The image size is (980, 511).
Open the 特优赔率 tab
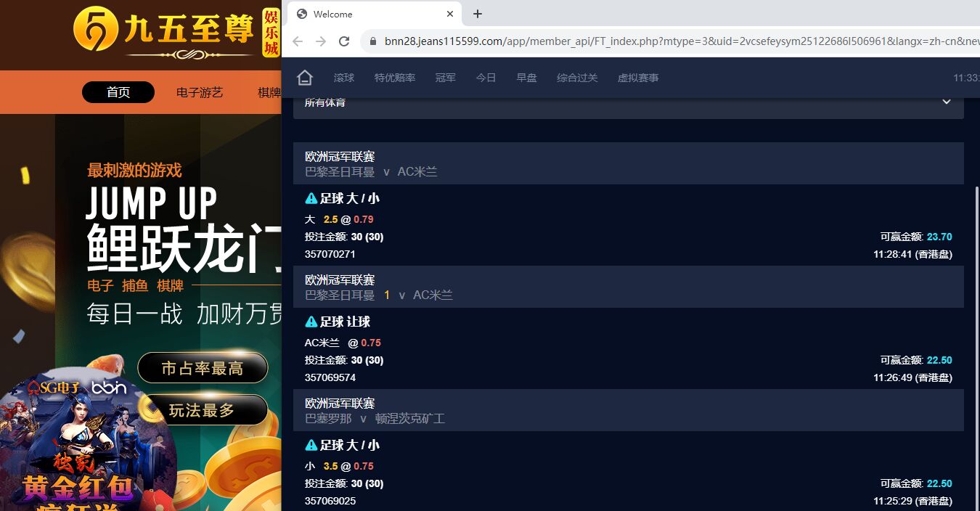(395, 78)
